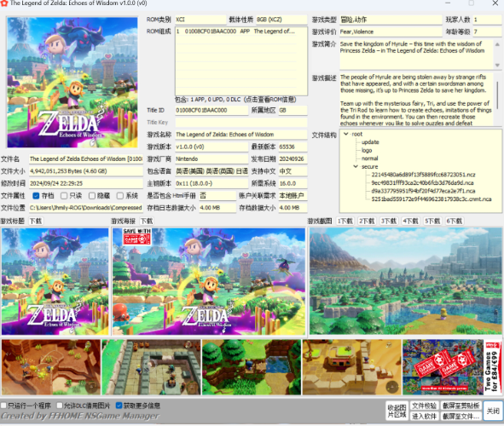Check the 隐藏 hidden attribute checkbox
The height and width of the screenshot is (426, 504).
tap(92, 195)
